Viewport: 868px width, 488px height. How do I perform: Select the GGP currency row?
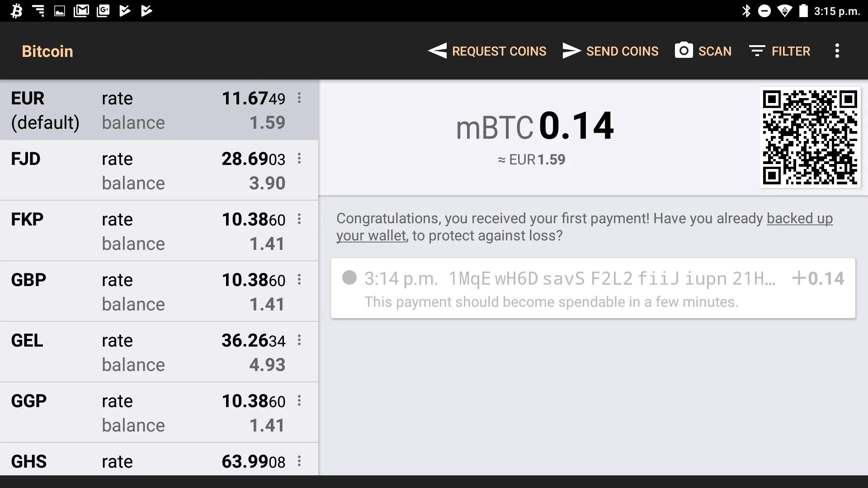pyautogui.click(x=159, y=413)
